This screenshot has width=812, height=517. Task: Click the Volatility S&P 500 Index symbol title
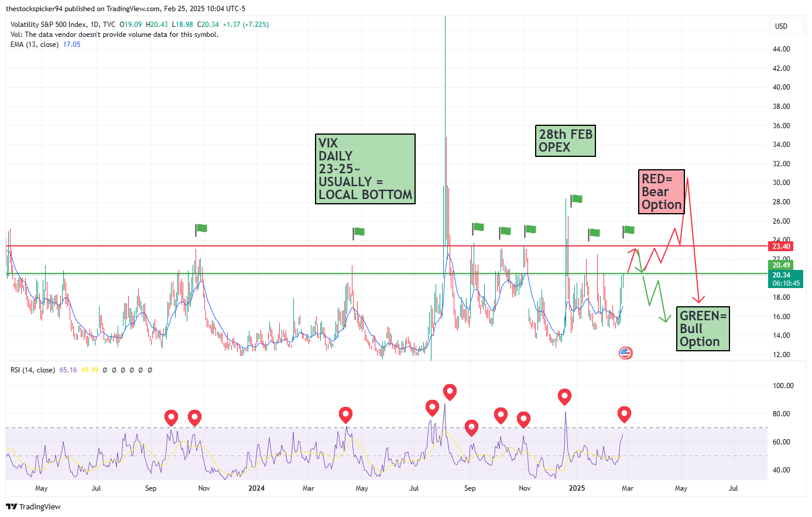coord(63,25)
